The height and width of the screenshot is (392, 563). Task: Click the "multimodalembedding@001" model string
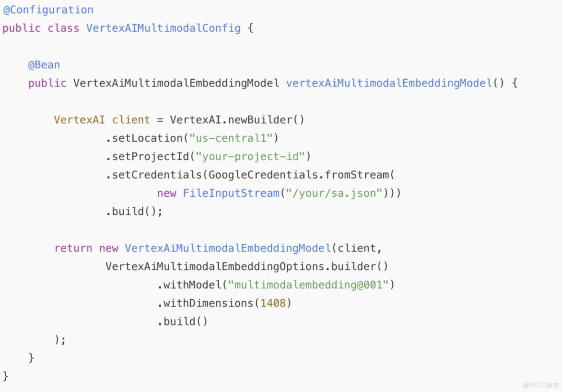click(x=308, y=285)
